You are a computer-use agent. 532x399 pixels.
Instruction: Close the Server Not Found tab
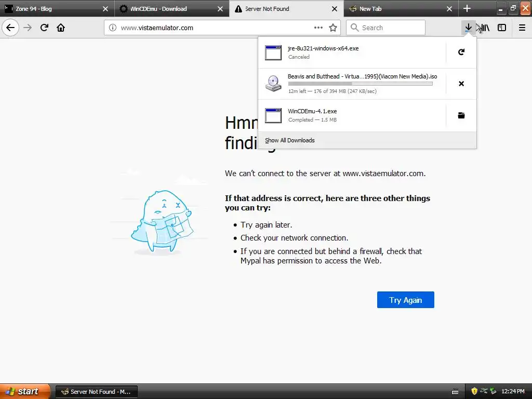335,9
